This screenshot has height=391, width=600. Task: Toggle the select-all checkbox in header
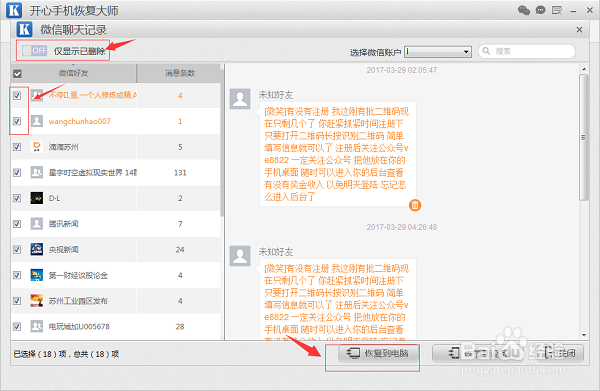17,73
